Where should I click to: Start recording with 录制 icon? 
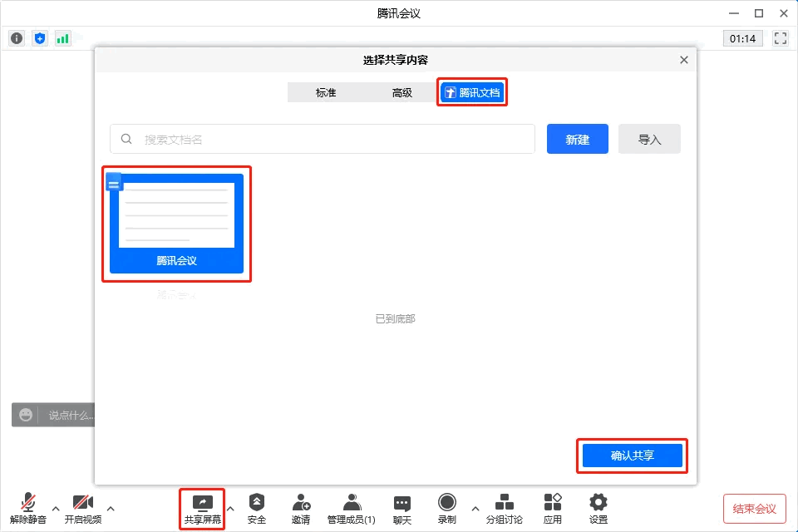(x=447, y=509)
